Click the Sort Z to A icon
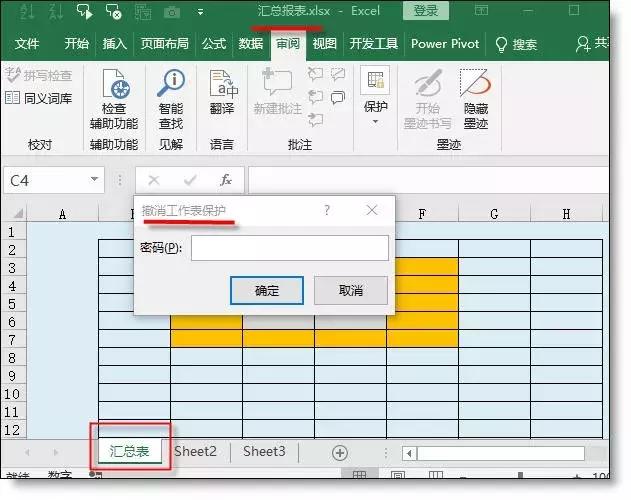This screenshot has height=500, width=631. 56,11
